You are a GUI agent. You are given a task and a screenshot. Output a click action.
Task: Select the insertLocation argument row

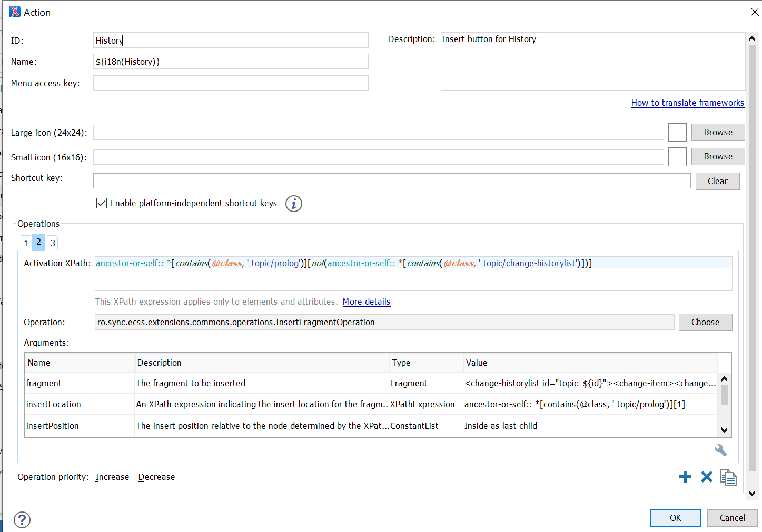pos(371,404)
